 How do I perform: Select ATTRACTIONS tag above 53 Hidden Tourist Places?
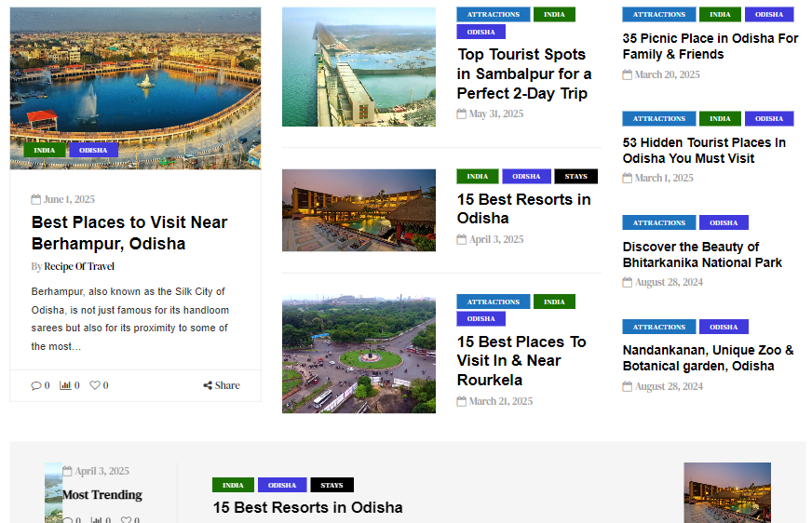click(659, 118)
